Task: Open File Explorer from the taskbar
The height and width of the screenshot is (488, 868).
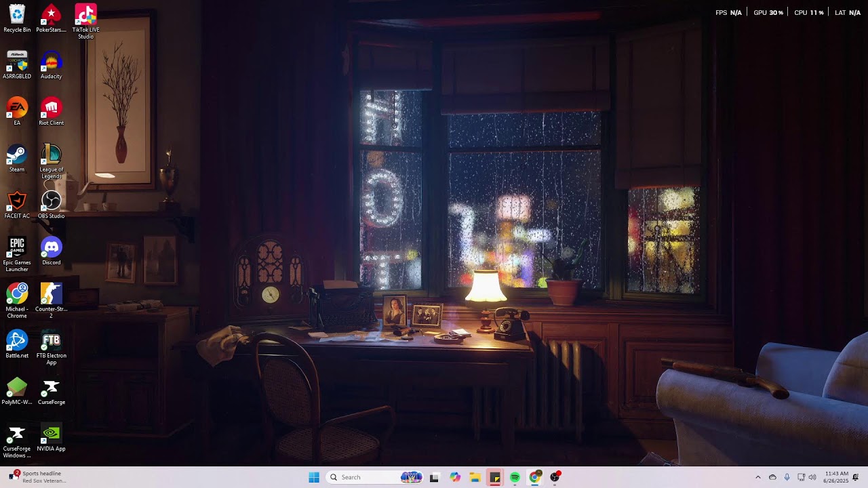Action: pyautogui.click(x=475, y=477)
